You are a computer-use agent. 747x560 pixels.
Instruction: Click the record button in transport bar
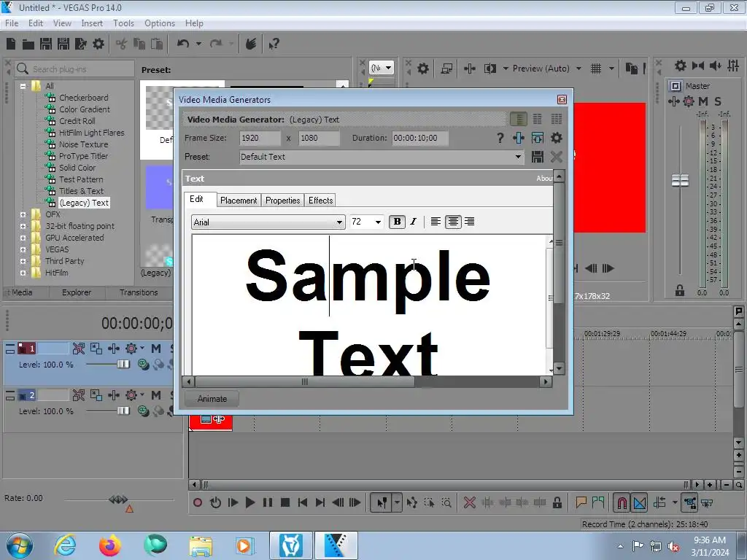198,502
